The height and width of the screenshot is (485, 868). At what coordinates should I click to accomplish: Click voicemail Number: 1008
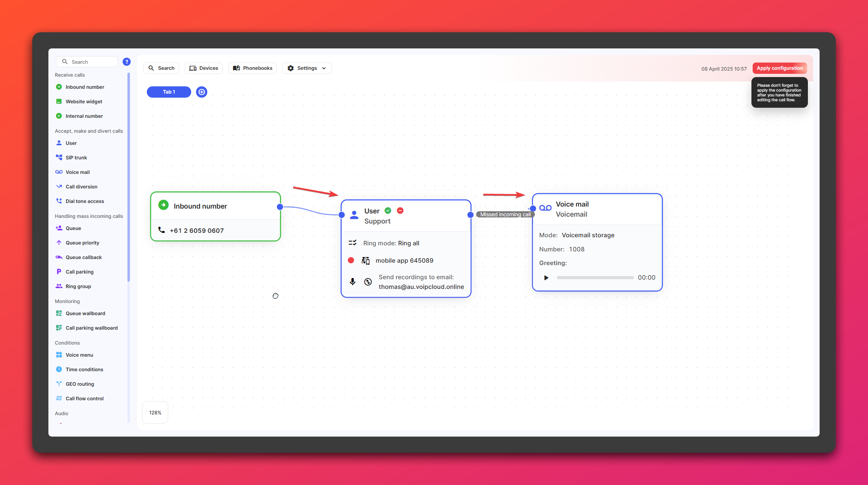click(x=562, y=249)
